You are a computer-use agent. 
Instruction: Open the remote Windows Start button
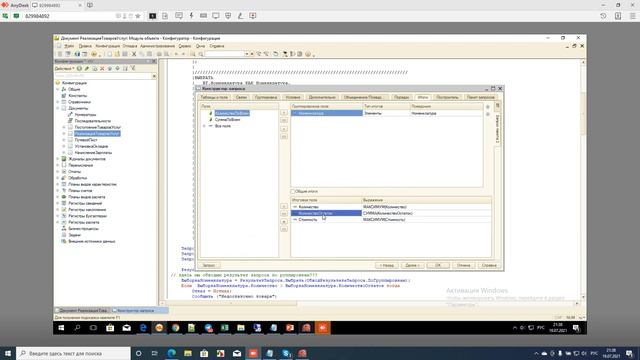[x=61, y=328]
